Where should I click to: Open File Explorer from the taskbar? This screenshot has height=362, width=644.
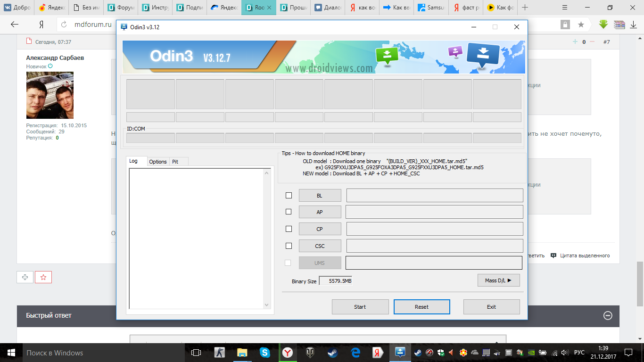[242, 353]
